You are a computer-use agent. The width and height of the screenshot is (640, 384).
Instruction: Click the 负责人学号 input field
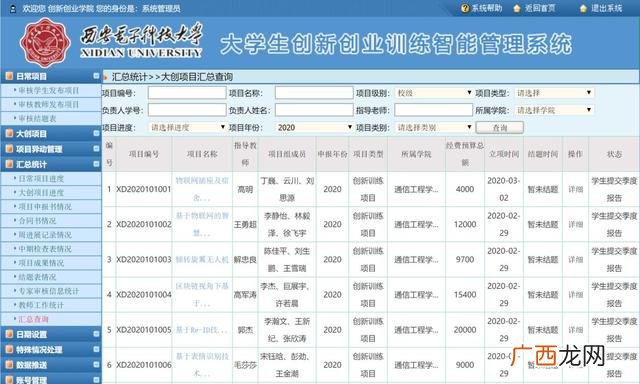coord(187,110)
